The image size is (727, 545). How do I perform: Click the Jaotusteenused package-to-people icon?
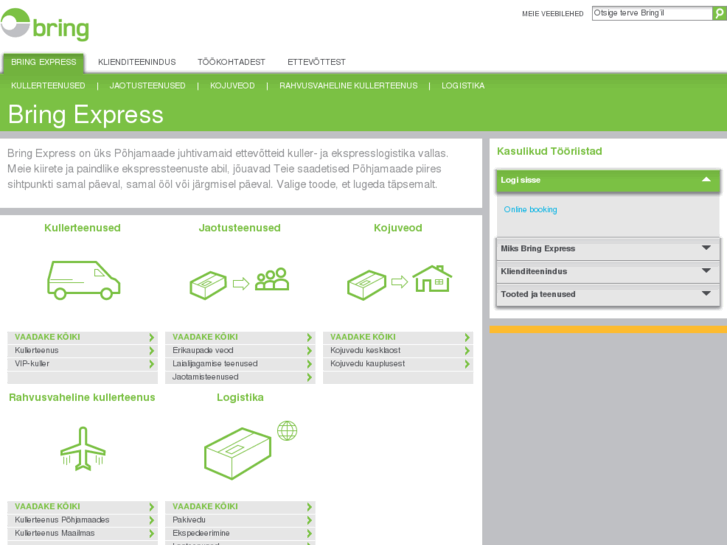(x=239, y=282)
